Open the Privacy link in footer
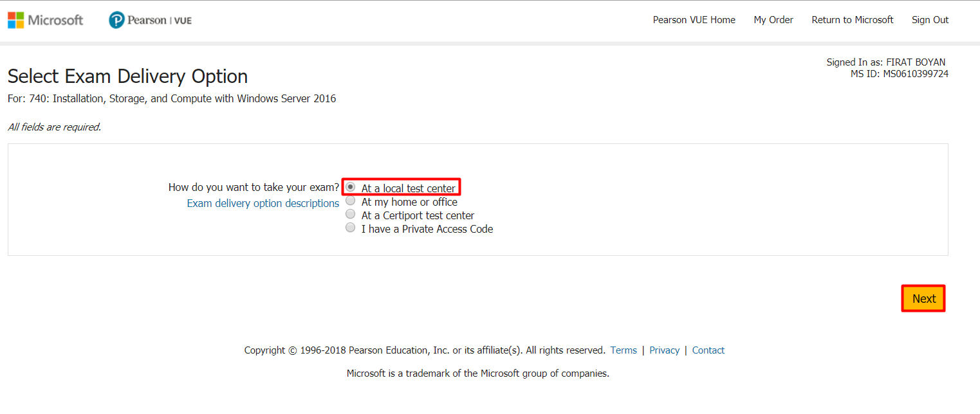 (664, 350)
